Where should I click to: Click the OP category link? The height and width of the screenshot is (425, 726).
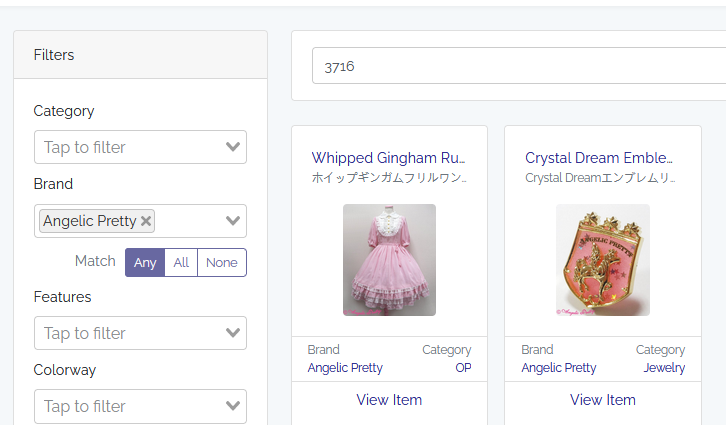click(462, 367)
